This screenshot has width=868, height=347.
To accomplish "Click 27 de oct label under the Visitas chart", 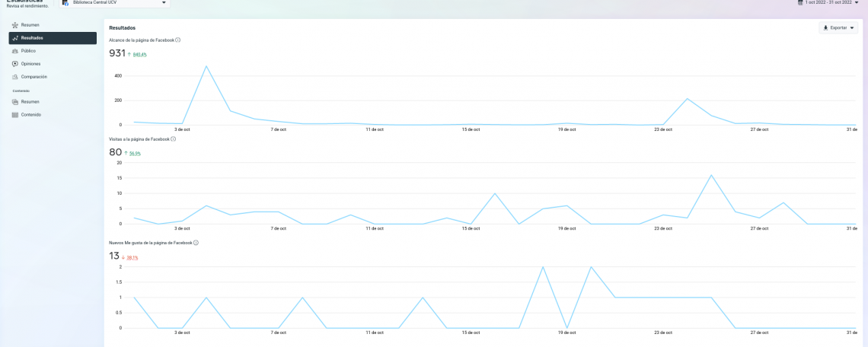I will 760,228.
